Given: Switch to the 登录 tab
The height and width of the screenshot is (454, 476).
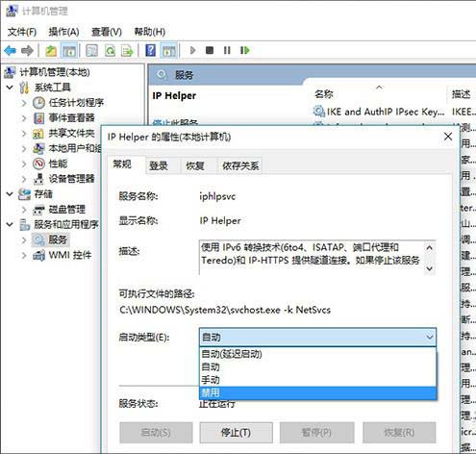Looking at the screenshot, I should (x=159, y=165).
